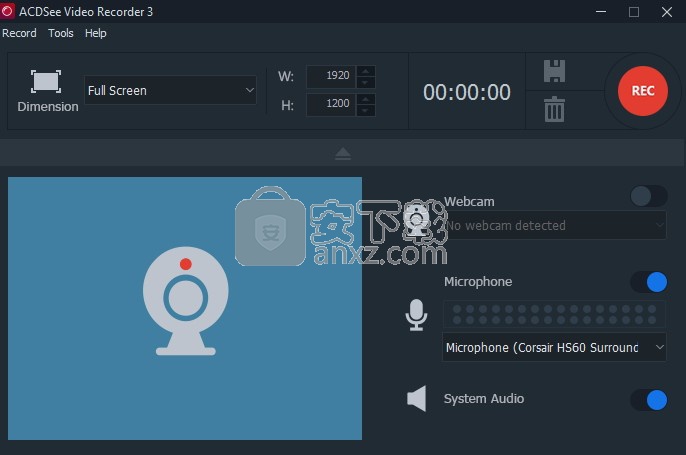
Task: Click the System Audio speaker icon
Action: (416, 399)
